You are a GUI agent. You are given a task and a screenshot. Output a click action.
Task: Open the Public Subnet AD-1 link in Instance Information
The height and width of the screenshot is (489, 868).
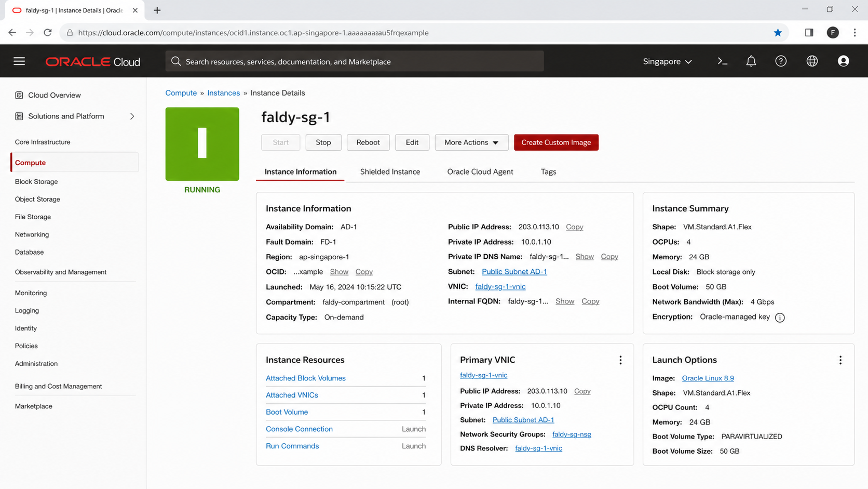(514, 272)
